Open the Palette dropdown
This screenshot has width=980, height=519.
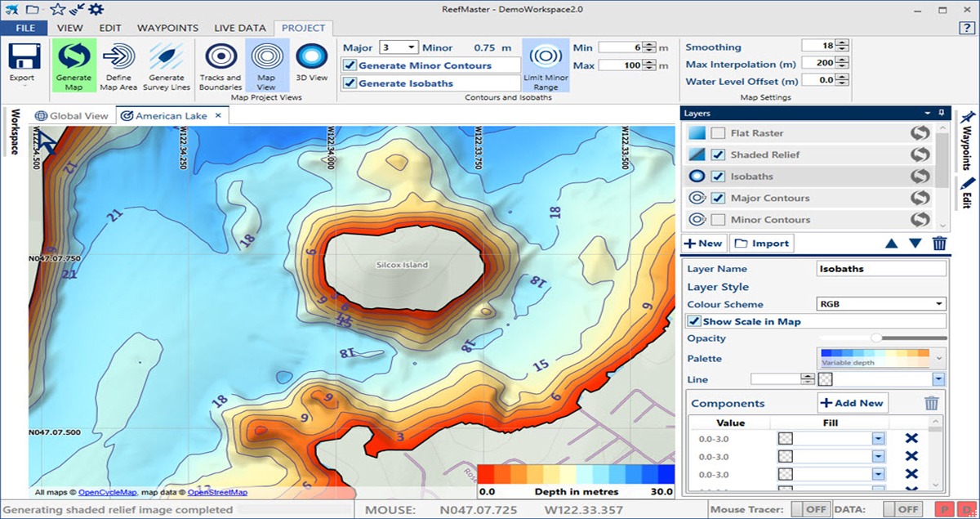(939, 357)
